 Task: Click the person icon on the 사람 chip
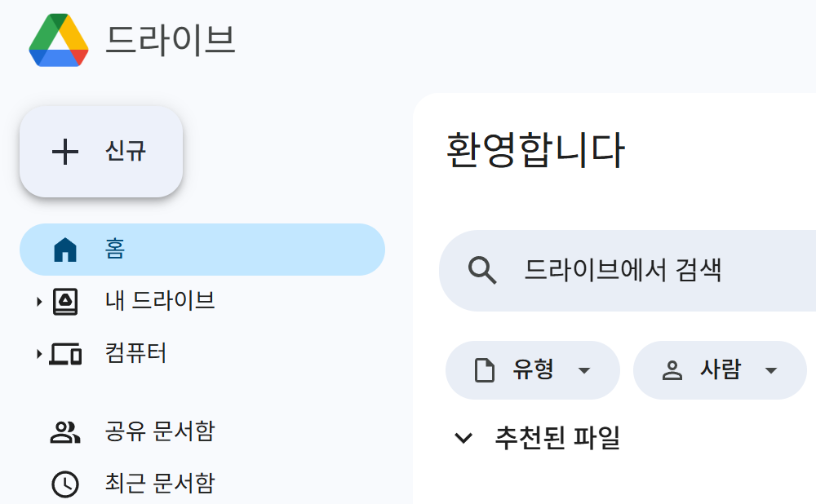click(670, 369)
